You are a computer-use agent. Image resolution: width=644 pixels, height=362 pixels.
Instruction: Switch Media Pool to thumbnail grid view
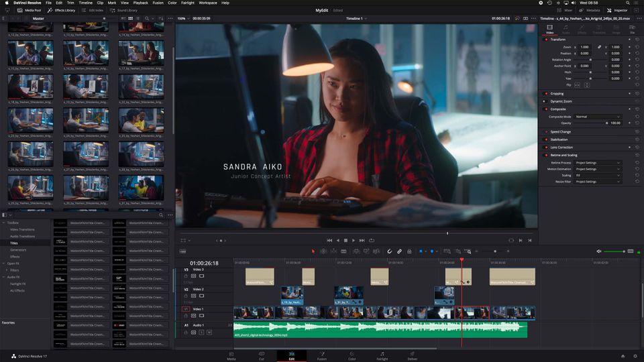pyautogui.click(x=131, y=19)
